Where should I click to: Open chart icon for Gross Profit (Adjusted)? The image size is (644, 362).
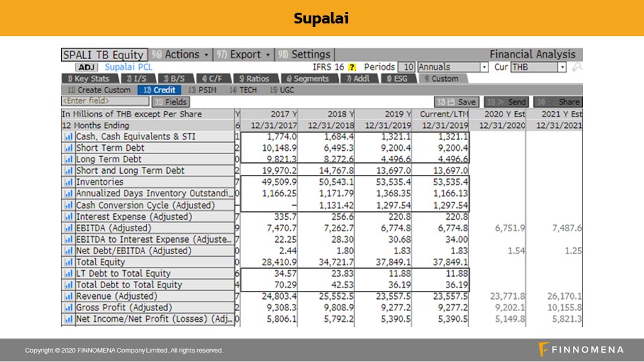pyautogui.click(x=68, y=308)
